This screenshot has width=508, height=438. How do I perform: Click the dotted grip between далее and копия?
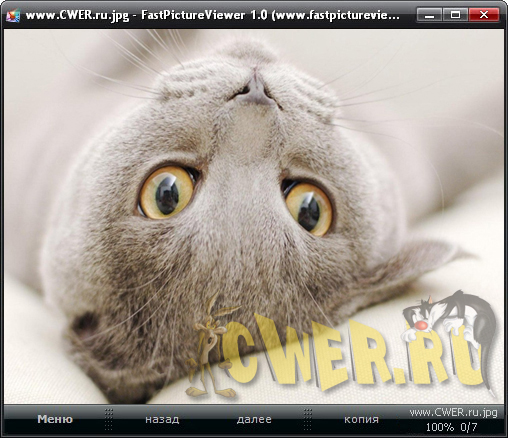tap(308, 419)
